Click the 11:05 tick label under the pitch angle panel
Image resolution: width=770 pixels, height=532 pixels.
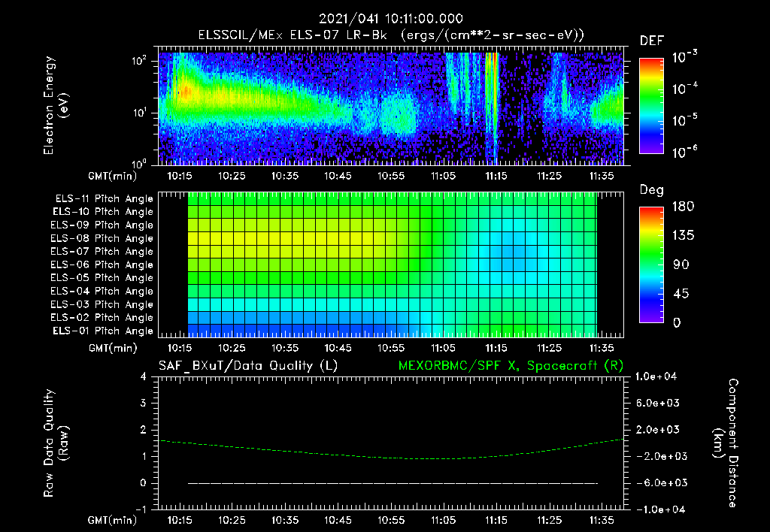444,348
